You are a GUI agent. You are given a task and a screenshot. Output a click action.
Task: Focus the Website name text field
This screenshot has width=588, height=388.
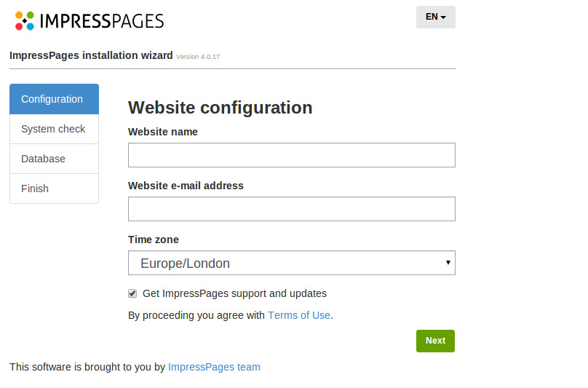291,155
